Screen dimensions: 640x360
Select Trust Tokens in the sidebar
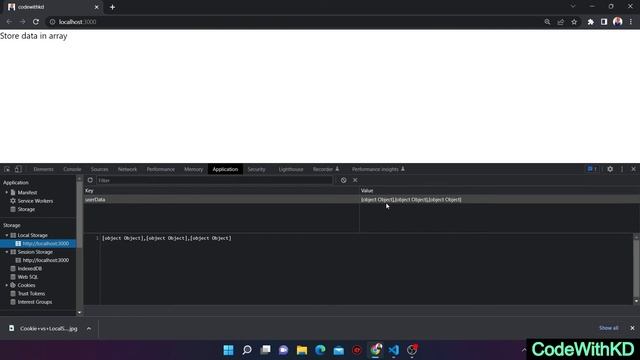[x=31, y=293]
